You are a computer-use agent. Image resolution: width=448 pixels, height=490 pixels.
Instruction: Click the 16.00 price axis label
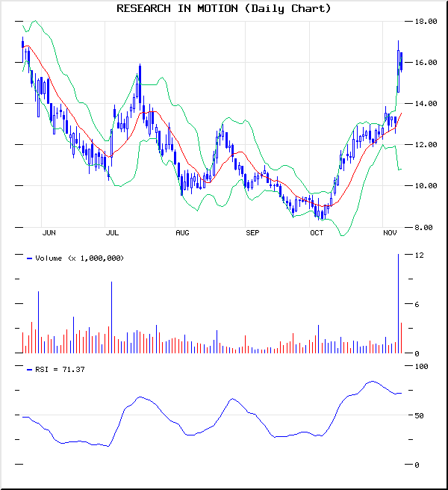pos(426,63)
